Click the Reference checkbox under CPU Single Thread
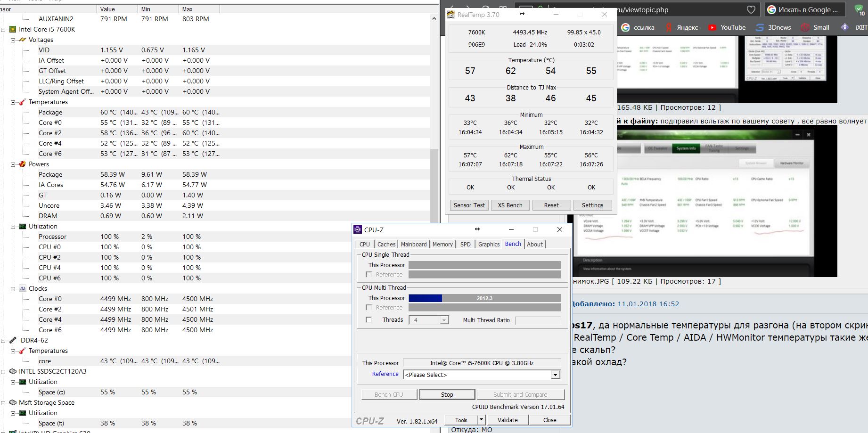 pyautogui.click(x=369, y=274)
